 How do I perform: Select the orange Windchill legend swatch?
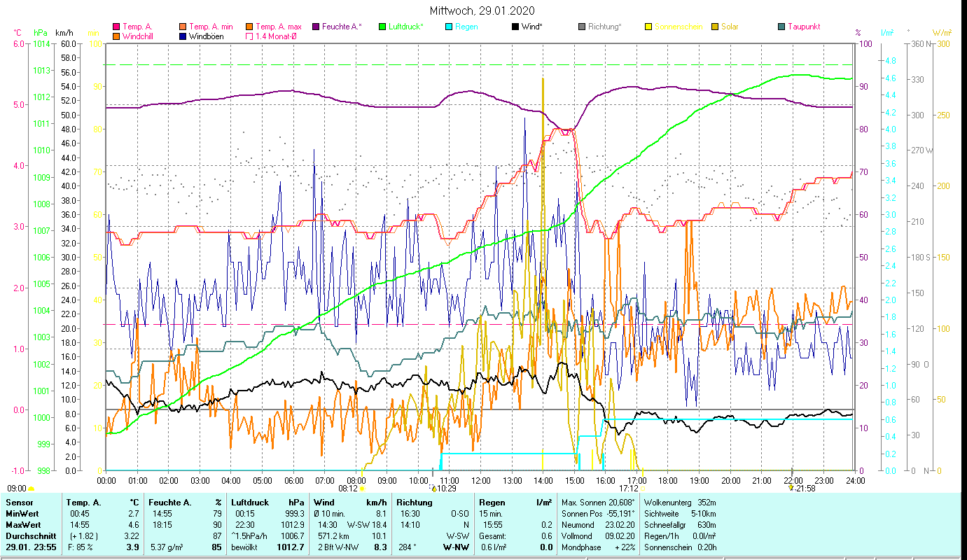(116, 36)
